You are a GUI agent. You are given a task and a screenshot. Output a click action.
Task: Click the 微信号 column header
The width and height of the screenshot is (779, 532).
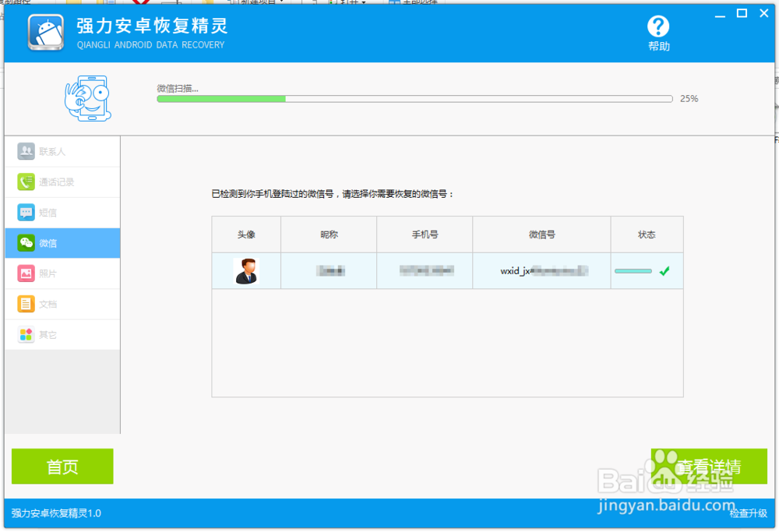[x=541, y=234]
